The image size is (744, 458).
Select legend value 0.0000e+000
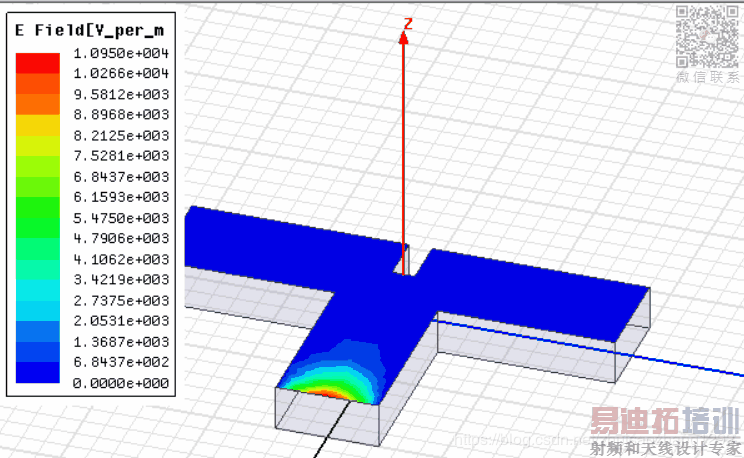(121, 383)
